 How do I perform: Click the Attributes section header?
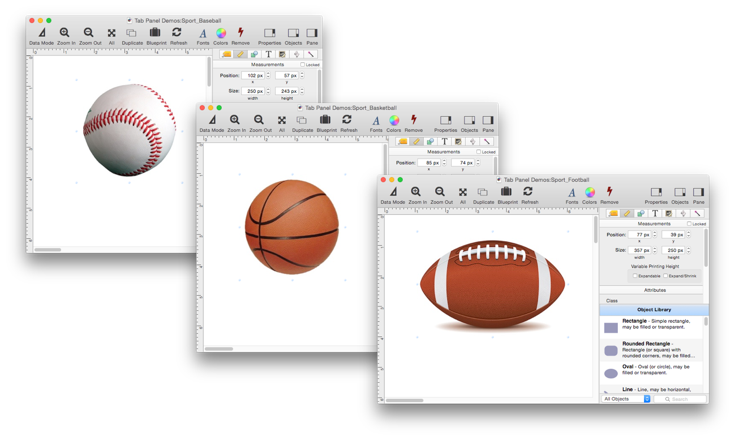[x=654, y=290]
